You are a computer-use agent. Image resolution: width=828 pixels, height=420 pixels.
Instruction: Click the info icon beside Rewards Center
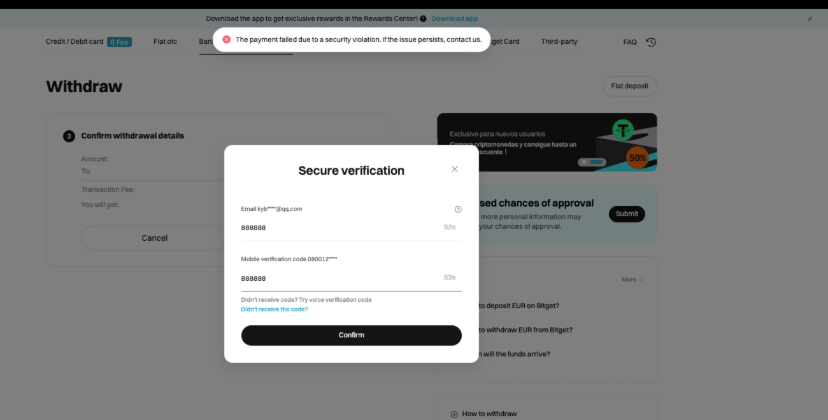pyautogui.click(x=423, y=18)
